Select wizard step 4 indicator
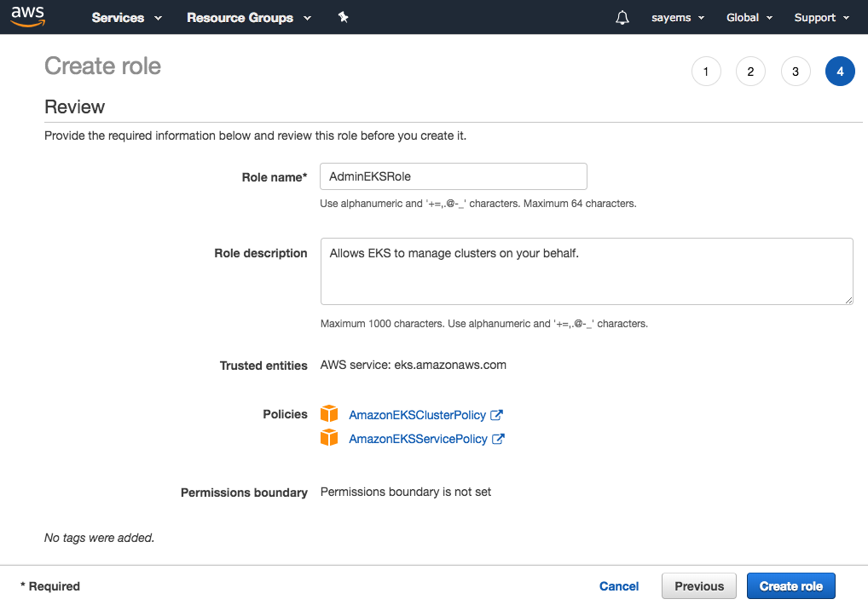This screenshot has height=605, width=868. pos(840,72)
